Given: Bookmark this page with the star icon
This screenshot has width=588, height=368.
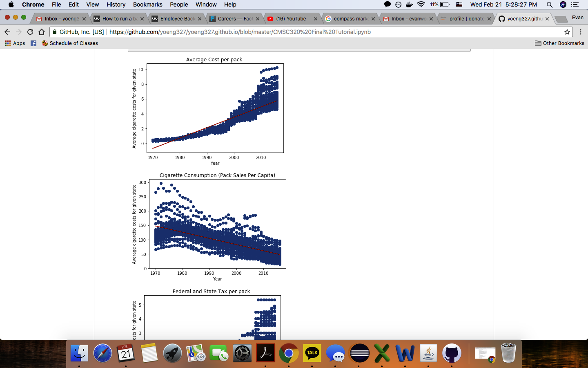Looking at the screenshot, I should pyautogui.click(x=567, y=32).
